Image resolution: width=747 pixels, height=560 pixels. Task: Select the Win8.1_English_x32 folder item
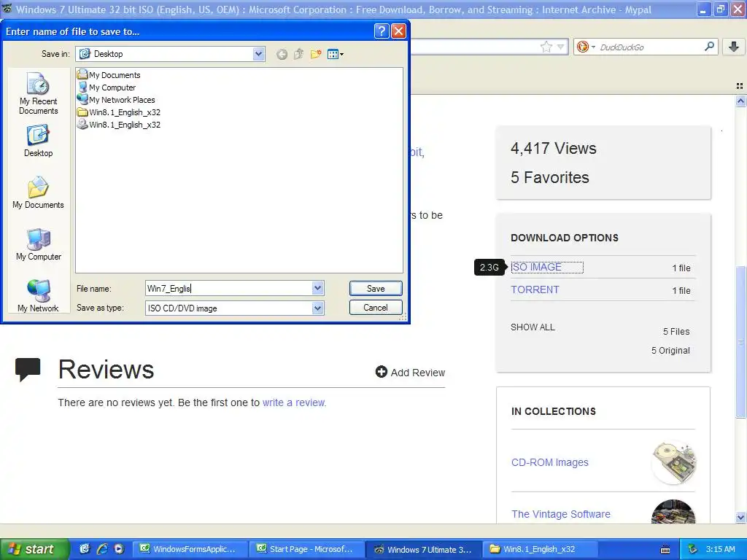point(119,112)
